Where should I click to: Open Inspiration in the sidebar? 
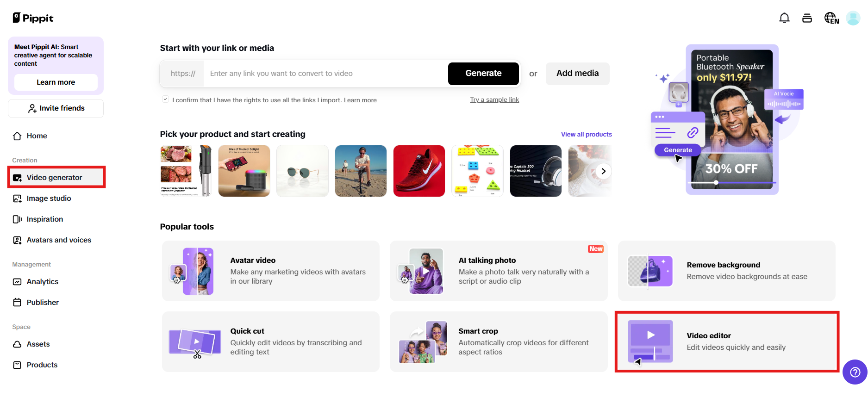pyautogui.click(x=44, y=219)
